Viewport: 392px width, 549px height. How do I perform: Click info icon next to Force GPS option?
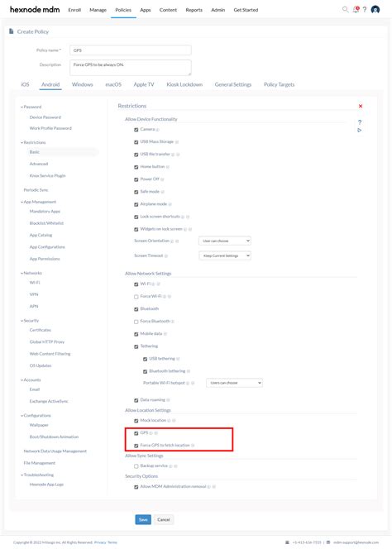tap(193, 446)
